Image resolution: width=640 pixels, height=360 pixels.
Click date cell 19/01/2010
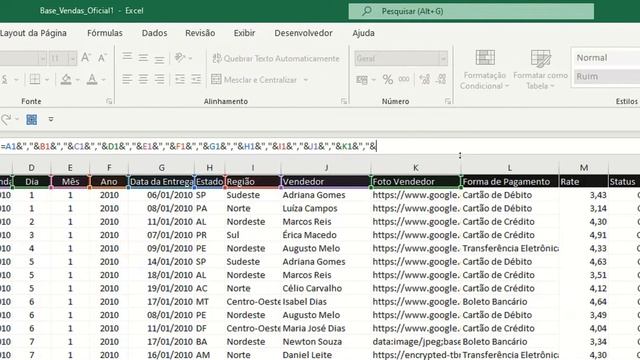(162, 288)
